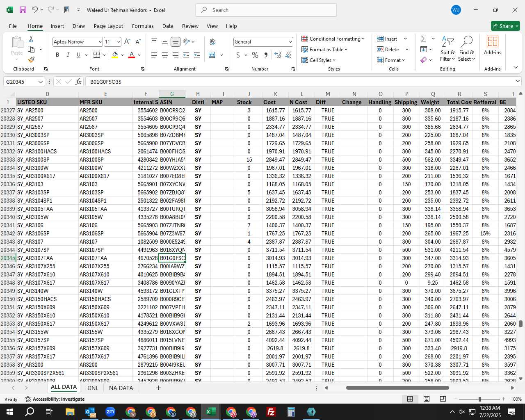Apply accounting dollar format
This screenshot has height=420, width=525.
(x=238, y=55)
